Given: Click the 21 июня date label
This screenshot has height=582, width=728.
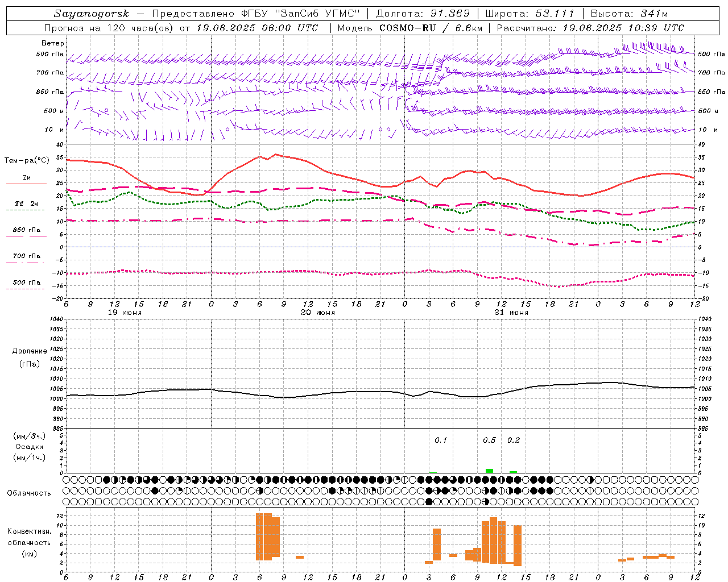Looking at the screenshot, I should (511, 313).
